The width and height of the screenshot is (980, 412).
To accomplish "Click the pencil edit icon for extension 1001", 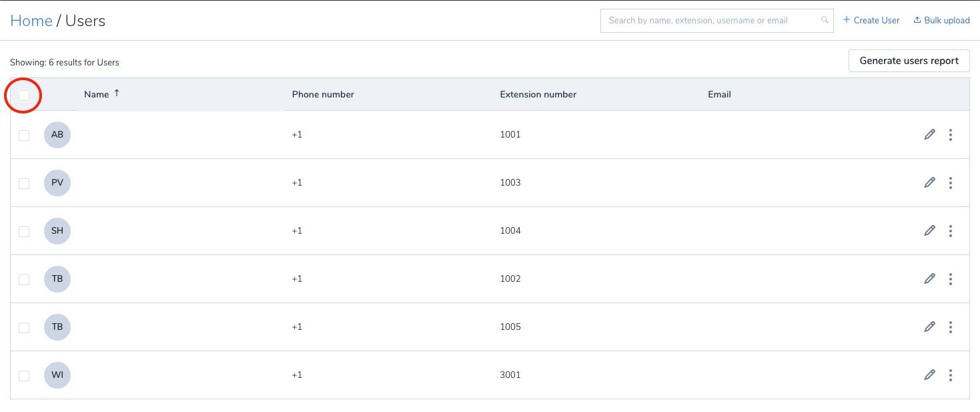I will click(x=929, y=135).
